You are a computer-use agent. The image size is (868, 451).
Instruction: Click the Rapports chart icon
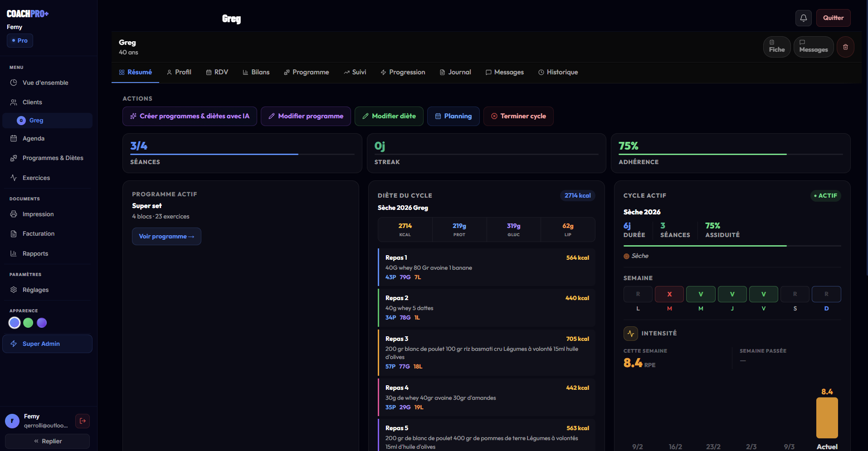14,254
